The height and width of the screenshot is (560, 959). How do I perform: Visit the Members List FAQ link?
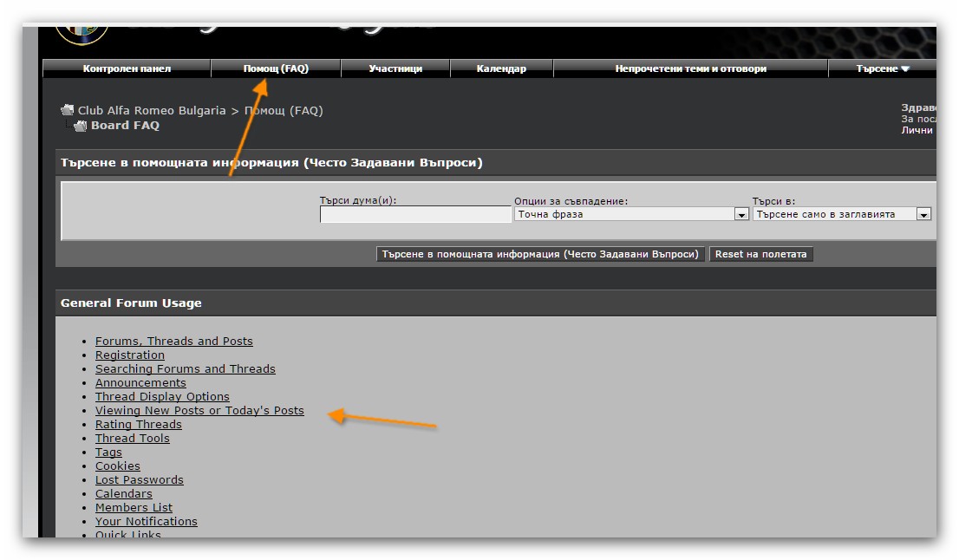click(x=134, y=508)
